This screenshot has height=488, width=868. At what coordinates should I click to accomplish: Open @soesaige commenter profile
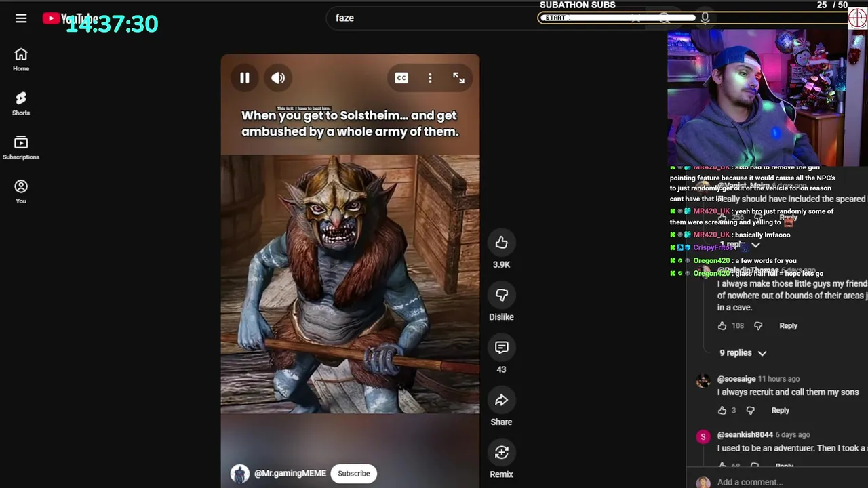pos(736,379)
